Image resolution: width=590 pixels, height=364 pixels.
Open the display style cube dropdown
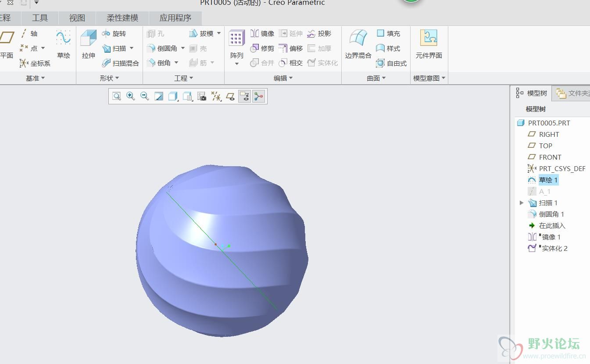point(173,96)
